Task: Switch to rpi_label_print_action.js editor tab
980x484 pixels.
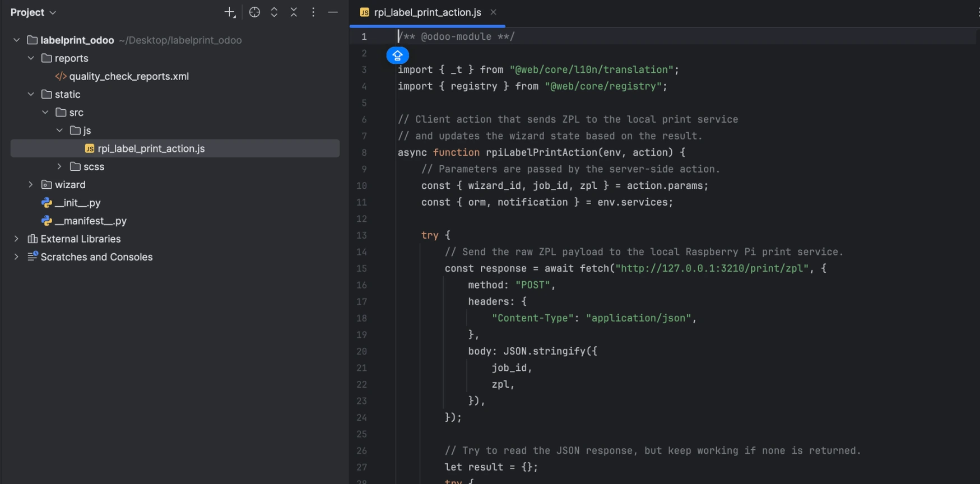Action: [427, 12]
